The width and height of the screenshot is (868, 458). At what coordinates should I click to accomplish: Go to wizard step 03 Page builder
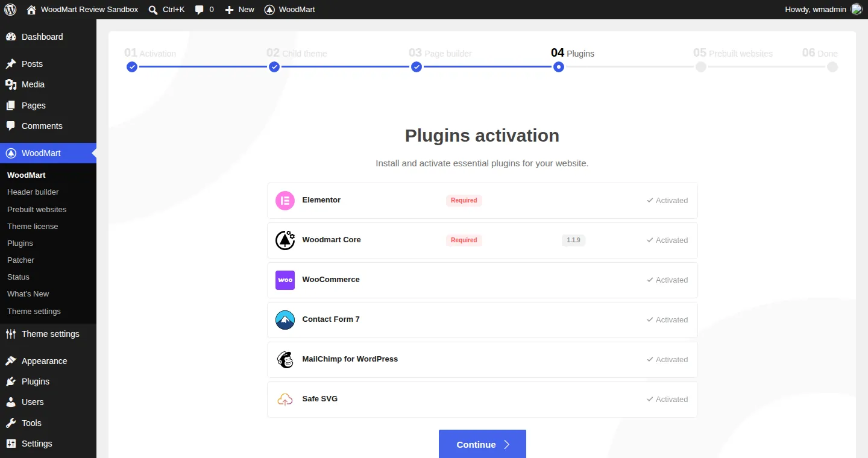[x=440, y=53]
